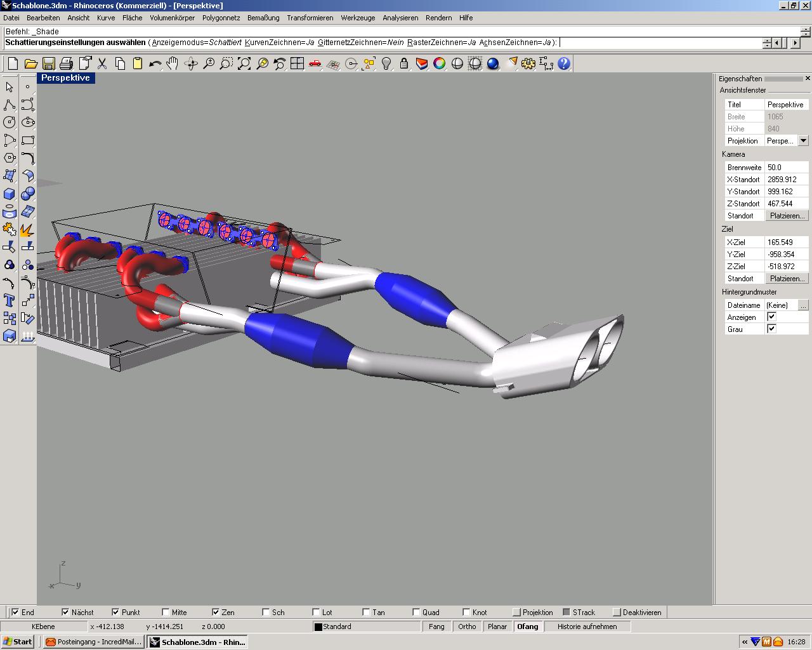Click the Brennweite value field
812x650 pixels.
[x=787, y=168]
